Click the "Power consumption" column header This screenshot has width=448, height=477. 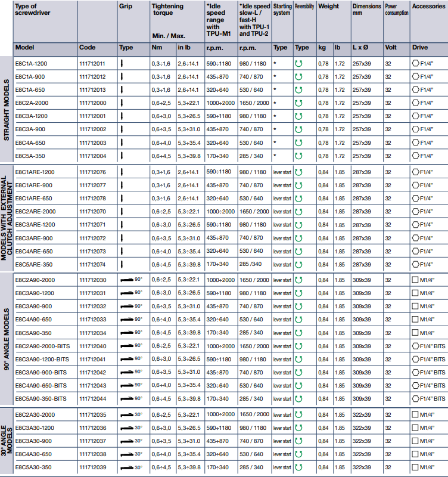point(397,10)
